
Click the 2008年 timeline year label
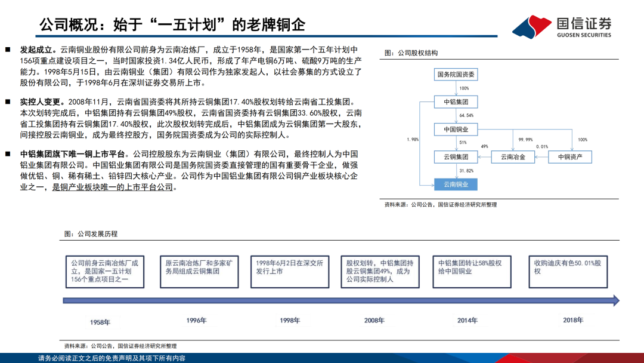pos(374,321)
